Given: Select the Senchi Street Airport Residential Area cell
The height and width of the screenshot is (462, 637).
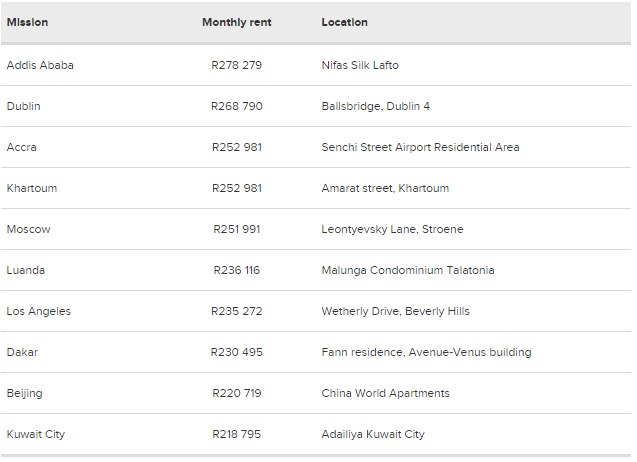Looking at the screenshot, I should click(420, 147).
